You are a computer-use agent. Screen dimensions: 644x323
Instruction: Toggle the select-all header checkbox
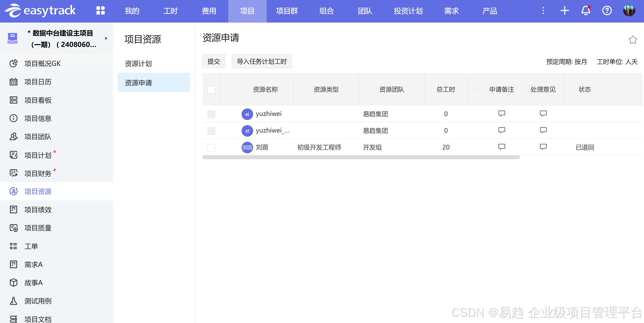coord(211,90)
